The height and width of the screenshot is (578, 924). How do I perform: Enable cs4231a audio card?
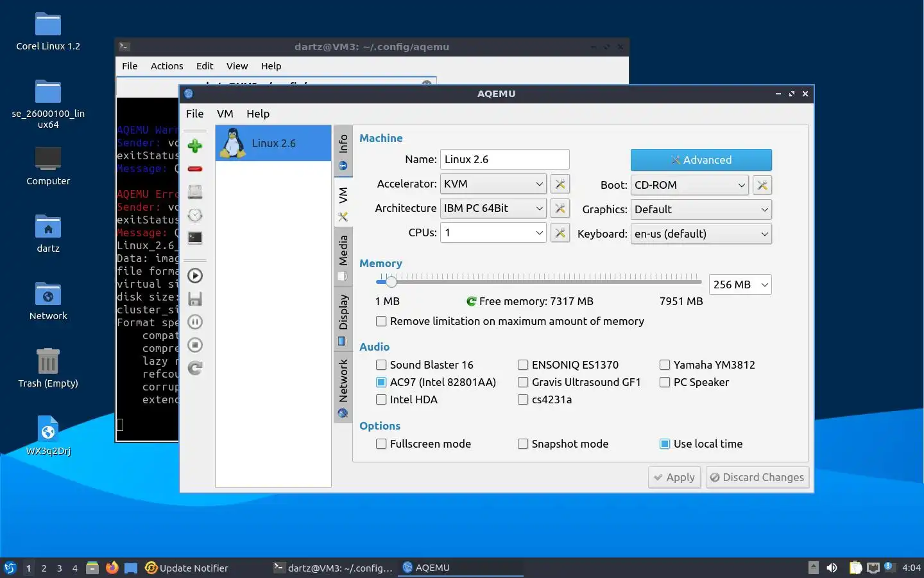pos(523,399)
